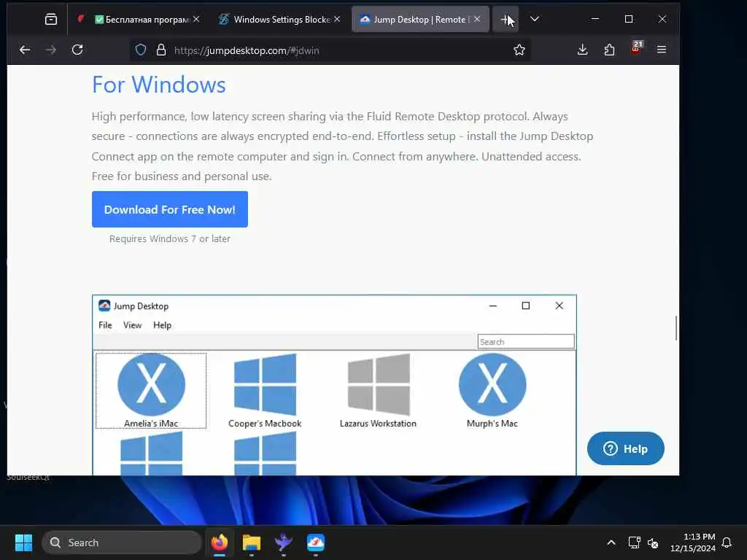This screenshot has height=560, width=747.
Task: Close the Jump Desktop tab
Action: pyautogui.click(x=477, y=19)
